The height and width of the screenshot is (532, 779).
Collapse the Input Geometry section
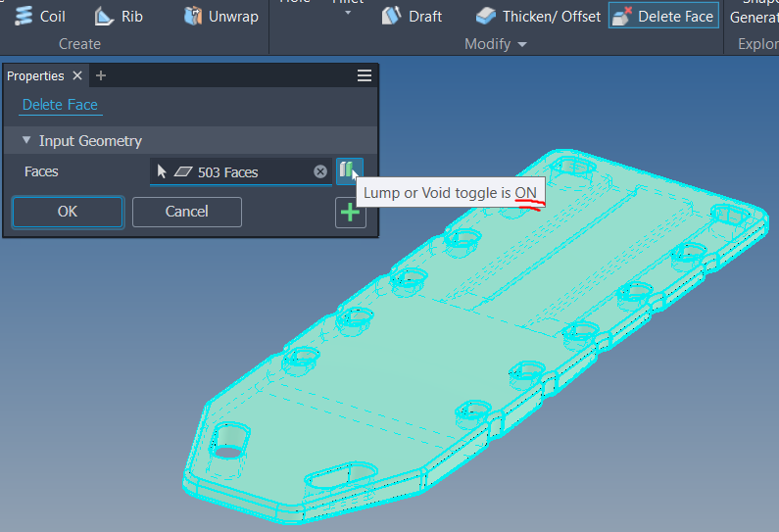coord(26,140)
